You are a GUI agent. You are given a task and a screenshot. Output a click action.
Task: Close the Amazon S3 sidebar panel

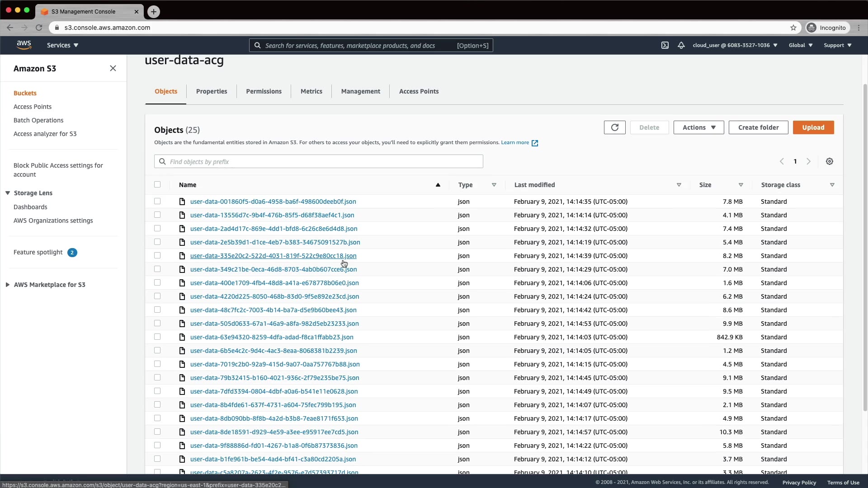[x=113, y=68]
